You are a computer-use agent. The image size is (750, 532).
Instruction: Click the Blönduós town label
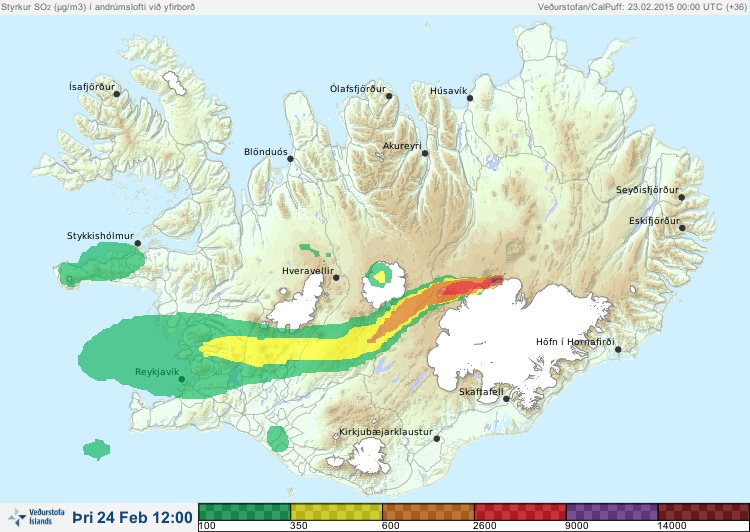pos(265,152)
